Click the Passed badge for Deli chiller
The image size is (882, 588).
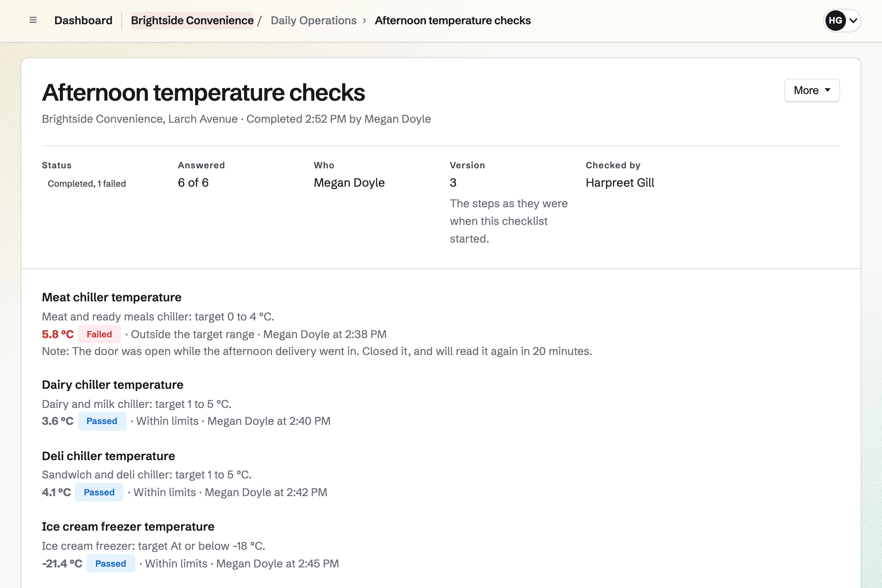(99, 492)
